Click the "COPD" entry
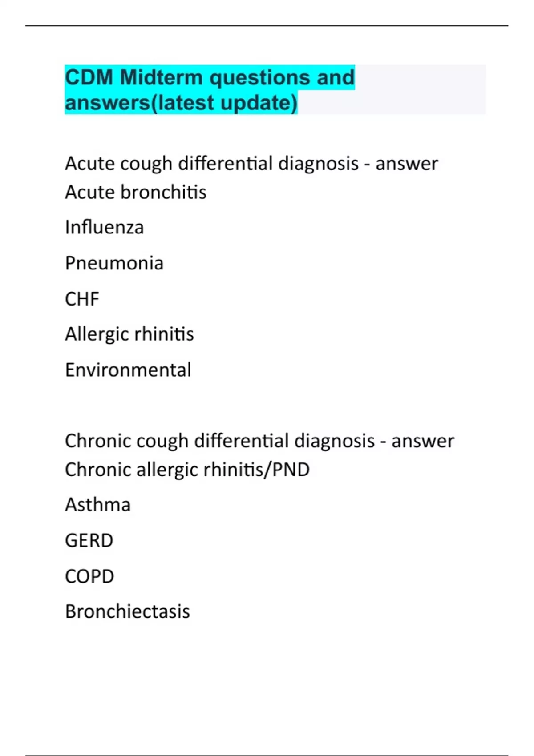Screen dimensions: 534x756 tap(89, 576)
